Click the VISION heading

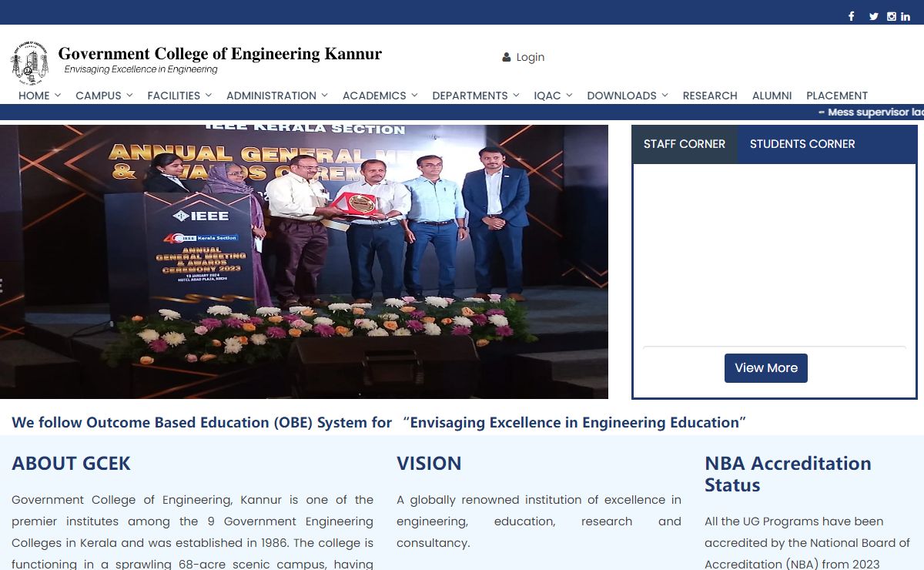click(429, 464)
